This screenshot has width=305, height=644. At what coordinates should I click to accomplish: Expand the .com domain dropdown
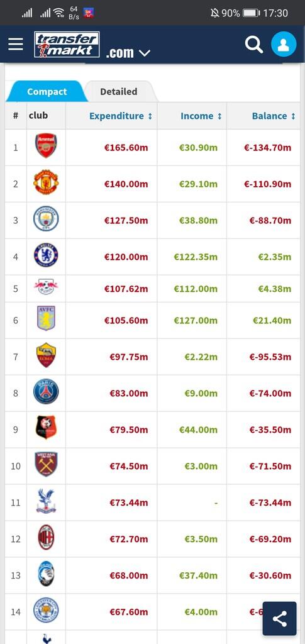pos(128,53)
